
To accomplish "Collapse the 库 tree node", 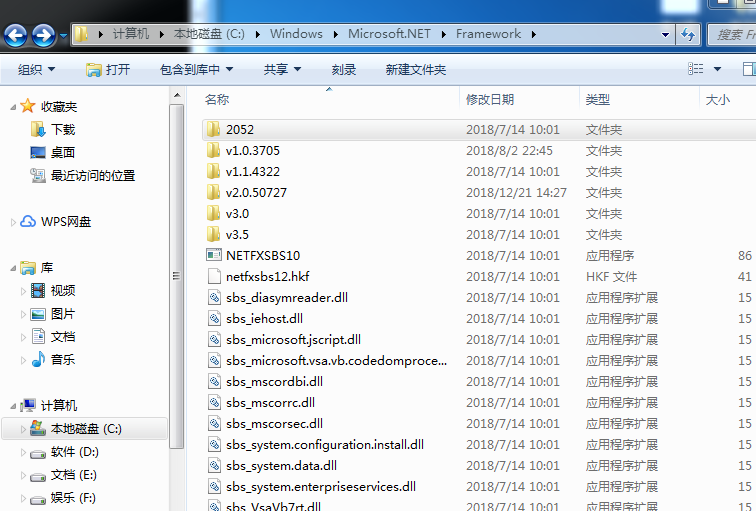I will click(13, 269).
